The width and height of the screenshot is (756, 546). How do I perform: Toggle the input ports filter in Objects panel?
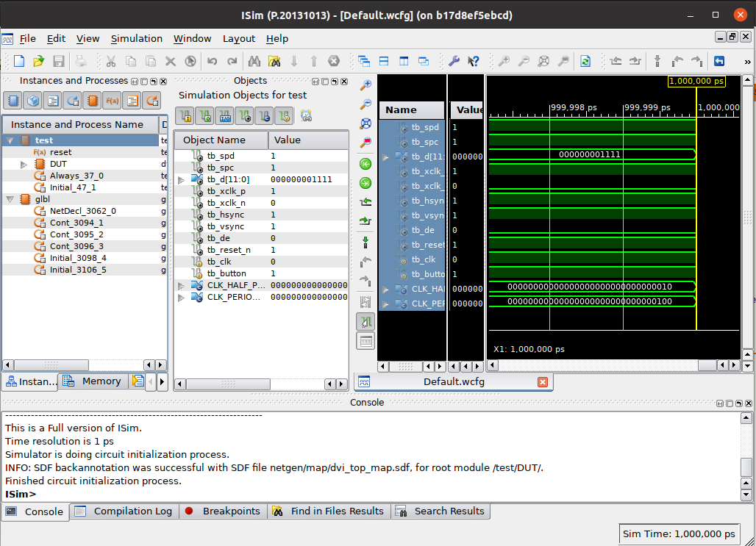click(x=185, y=115)
